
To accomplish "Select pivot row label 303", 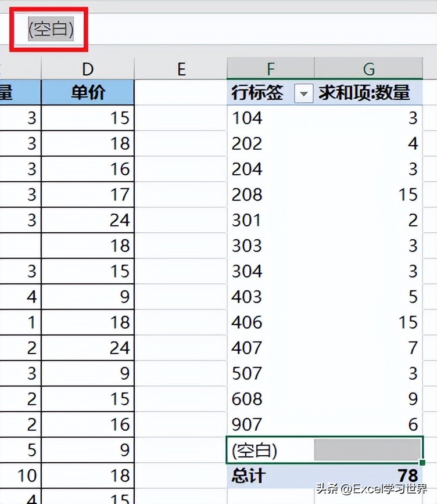I will pos(247,246).
